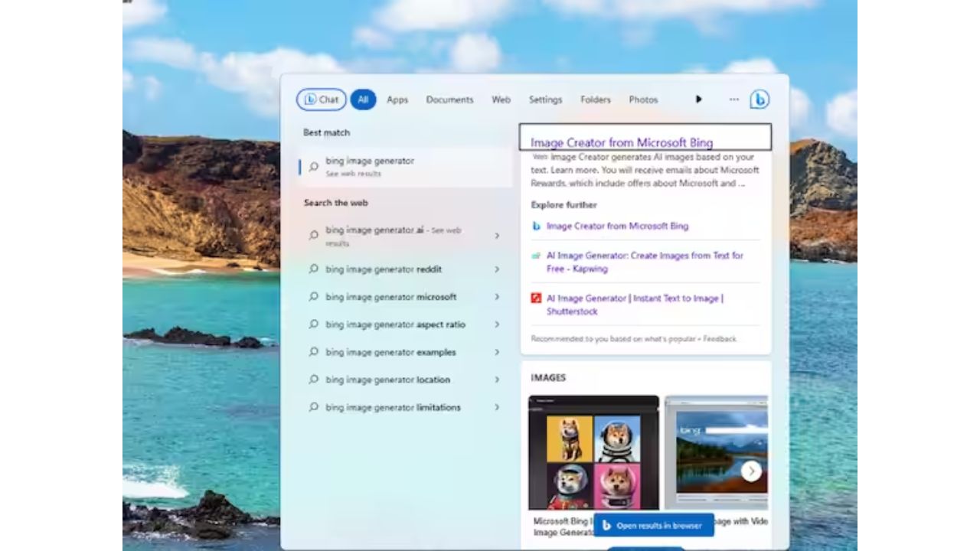Open the Kapwing AI Image Generator link
Viewport: 980px width, 551px height.
click(x=645, y=262)
